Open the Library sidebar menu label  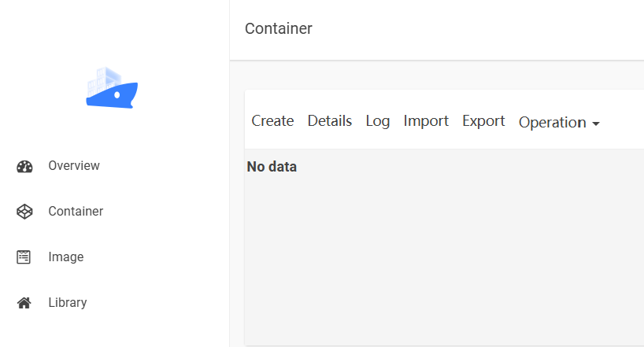click(67, 303)
